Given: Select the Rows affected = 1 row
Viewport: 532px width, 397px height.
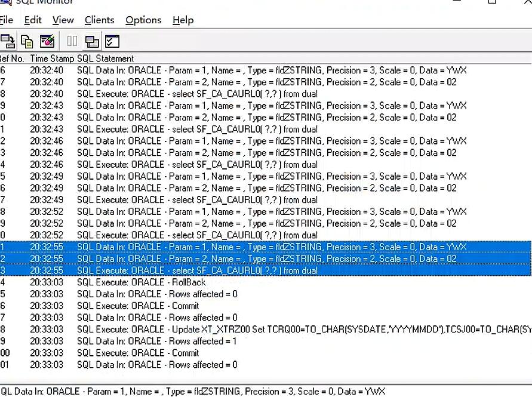Looking at the screenshot, I should (x=266, y=341).
